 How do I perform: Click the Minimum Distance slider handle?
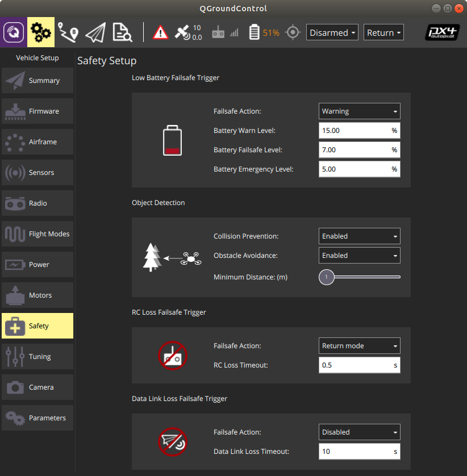327,277
